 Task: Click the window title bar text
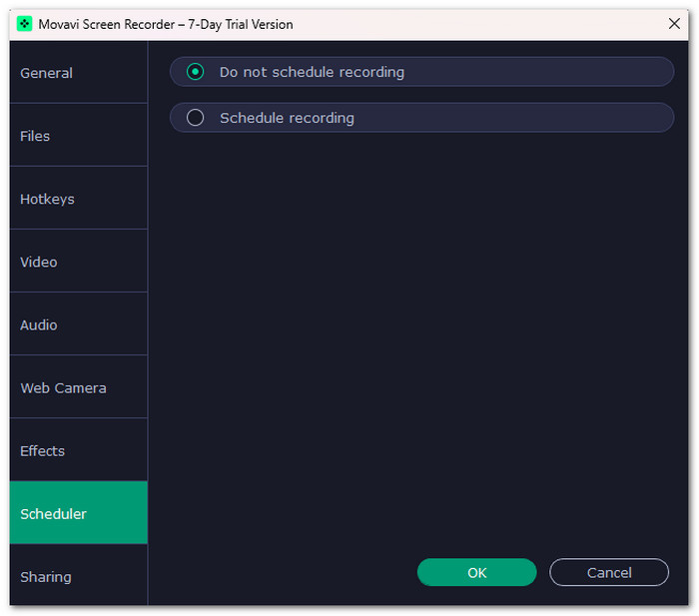[x=166, y=24]
